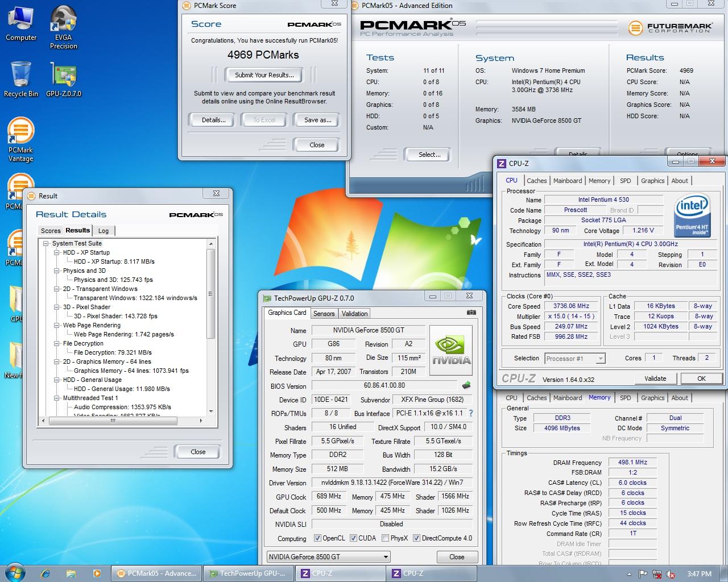Switch to TechPowerUp GPU-Z taskbar button
This screenshot has width=728, height=582.
248,573
